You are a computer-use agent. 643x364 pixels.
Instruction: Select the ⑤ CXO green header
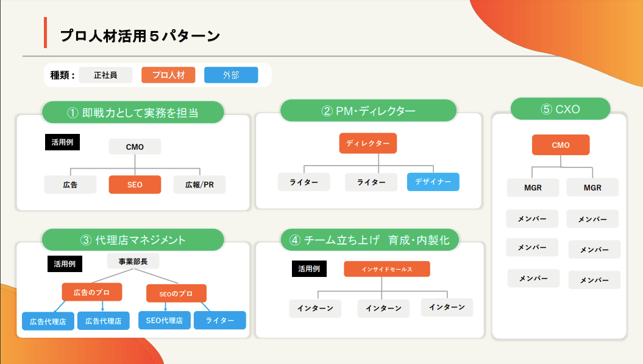(560, 109)
